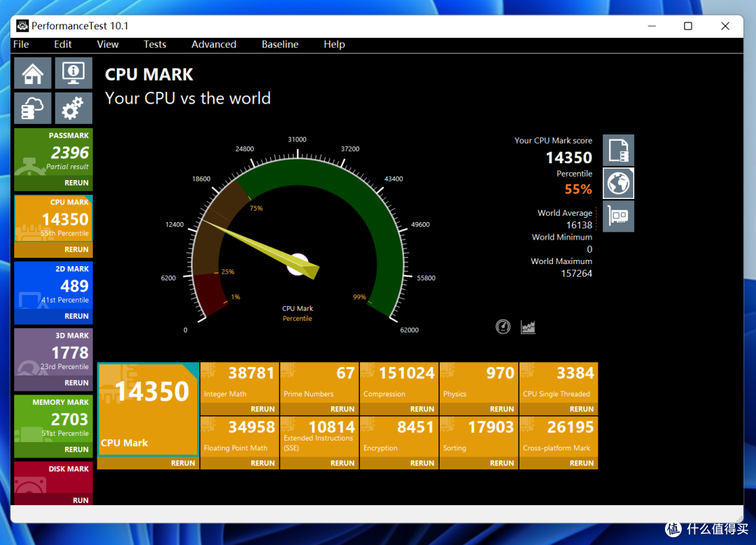Click the save results document icon
Image resolution: width=756 pixels, height=545 pixels.
coord(618,150)
